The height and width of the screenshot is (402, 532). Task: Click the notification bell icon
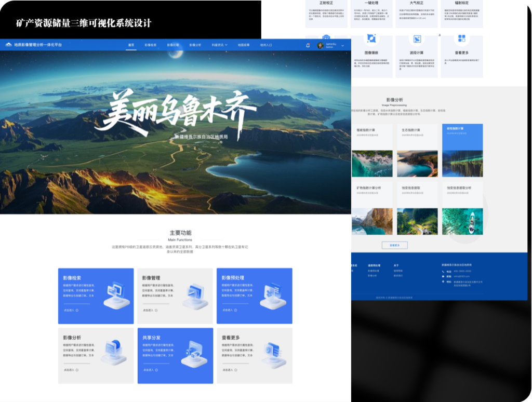coord(308,45)
